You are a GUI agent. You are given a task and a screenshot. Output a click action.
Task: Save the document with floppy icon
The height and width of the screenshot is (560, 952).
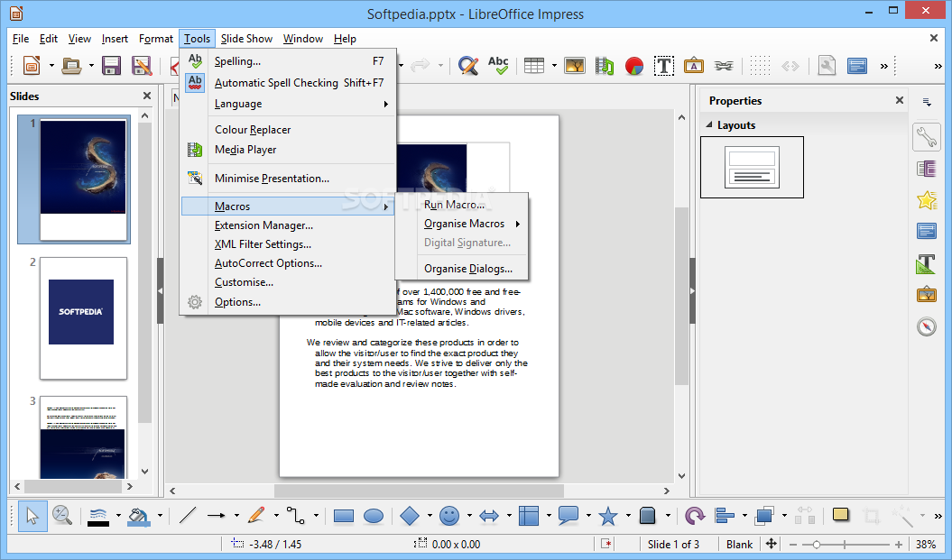click(x=112, y=66)
